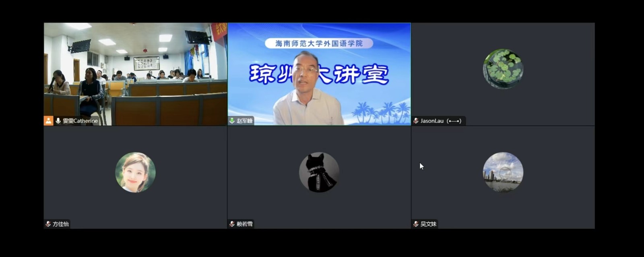Click the green active microphone icon of 赵军峰

[x=232, y=121]
